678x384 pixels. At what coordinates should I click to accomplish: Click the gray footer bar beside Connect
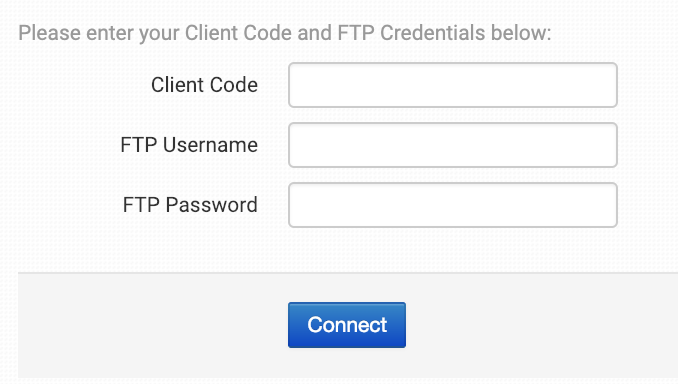pyautogui.click(x=540, y=325)
